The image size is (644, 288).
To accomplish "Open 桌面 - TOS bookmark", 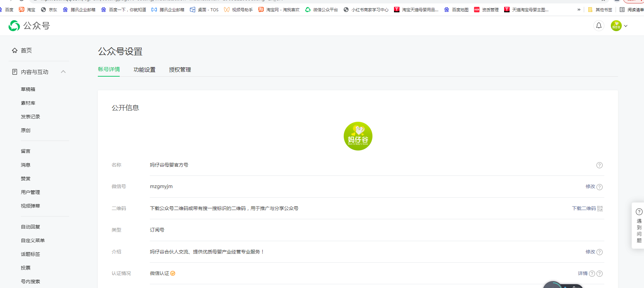I will pyautogui.click(x=204, y=10).
